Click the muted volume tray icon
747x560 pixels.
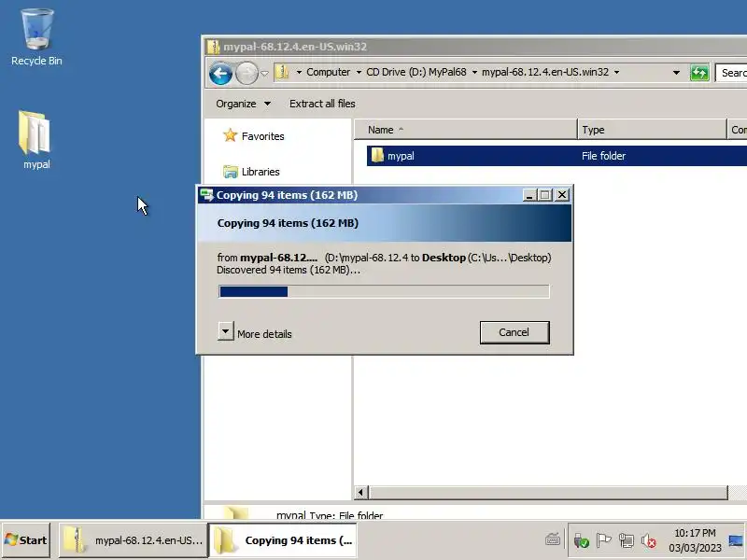pyautogui.click(x=648, y=540)
